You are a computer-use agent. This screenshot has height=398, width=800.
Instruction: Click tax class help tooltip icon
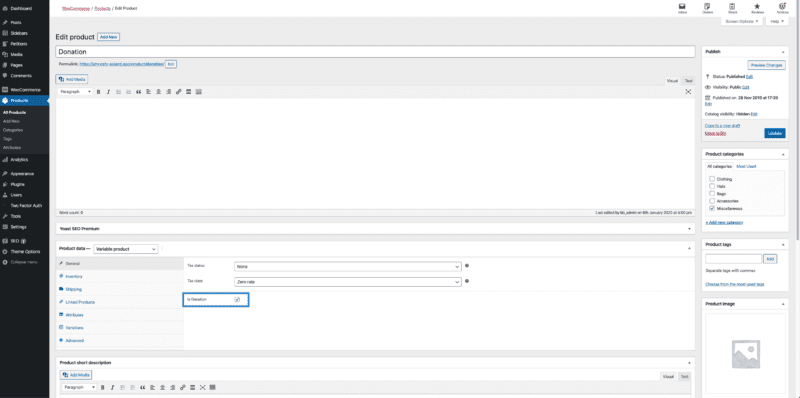pyautogui.click(x=467, y=281)
